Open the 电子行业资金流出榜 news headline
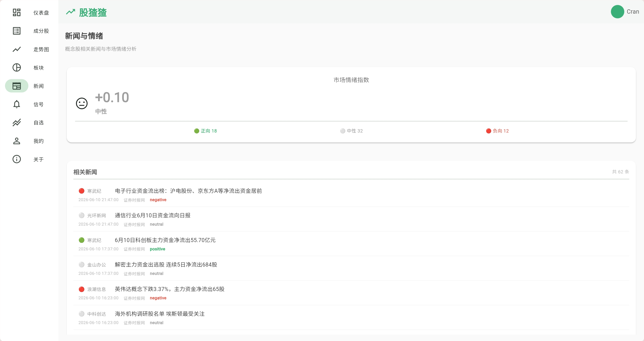Viewport: 644px width, 341px height. point(188,191)
